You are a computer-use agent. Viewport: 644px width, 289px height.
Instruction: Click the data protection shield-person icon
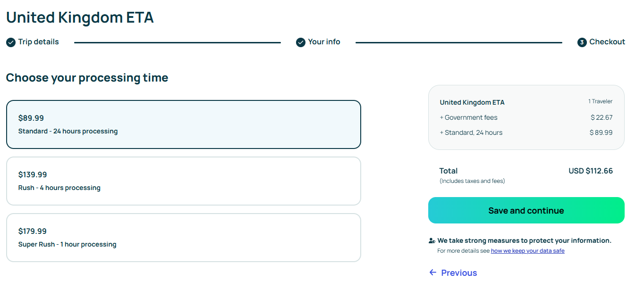(432, 241)
